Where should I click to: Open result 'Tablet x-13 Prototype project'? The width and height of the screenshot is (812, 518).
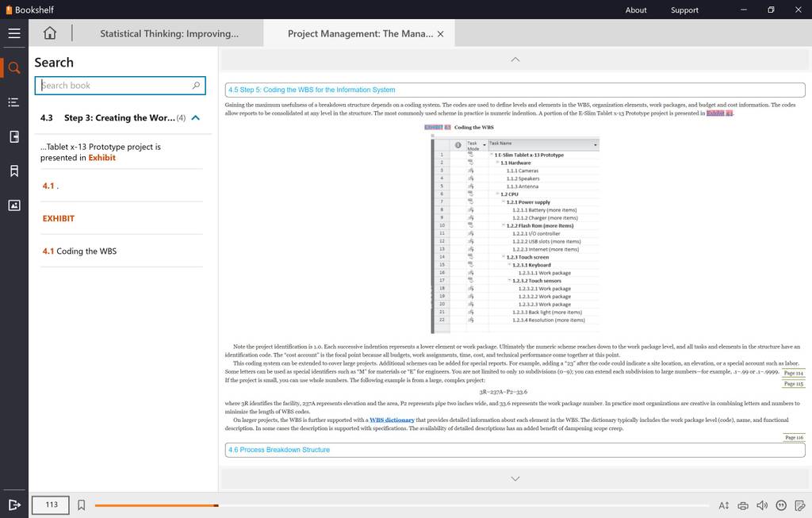121,152
